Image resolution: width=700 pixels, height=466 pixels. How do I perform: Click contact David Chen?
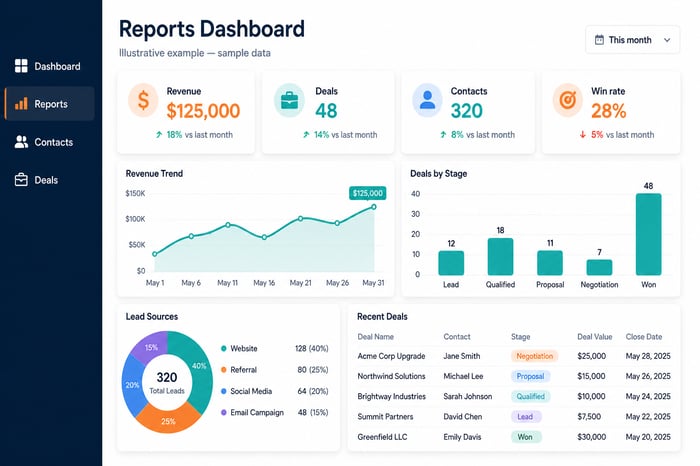pos(462,416)
